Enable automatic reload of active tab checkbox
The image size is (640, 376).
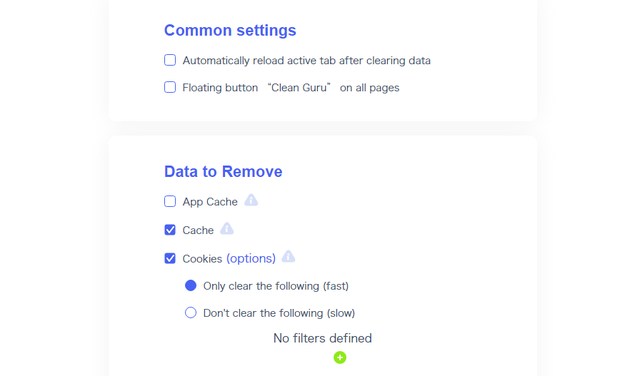pyautogui.click(x=170, y=60)
